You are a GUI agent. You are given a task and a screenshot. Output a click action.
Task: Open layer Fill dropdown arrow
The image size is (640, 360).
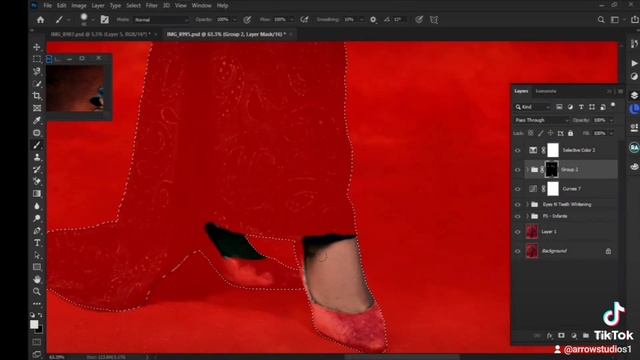tap(611, 133)
